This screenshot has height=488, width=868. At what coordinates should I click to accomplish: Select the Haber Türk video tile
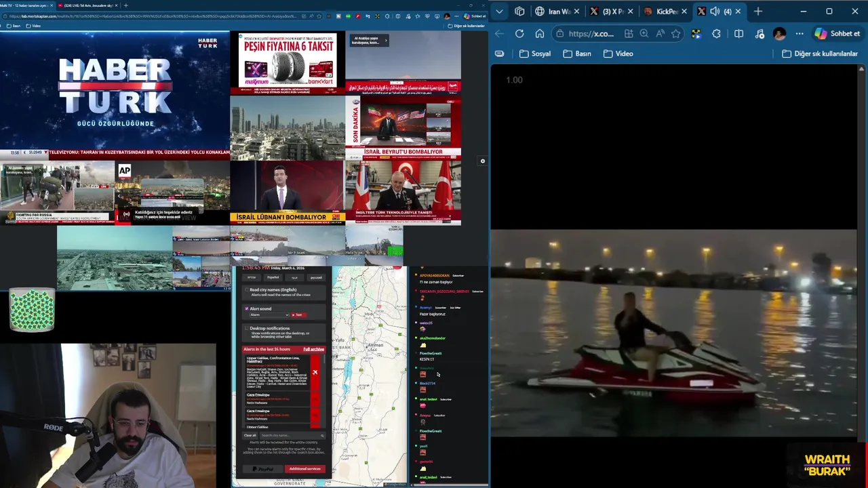(115, 94)
